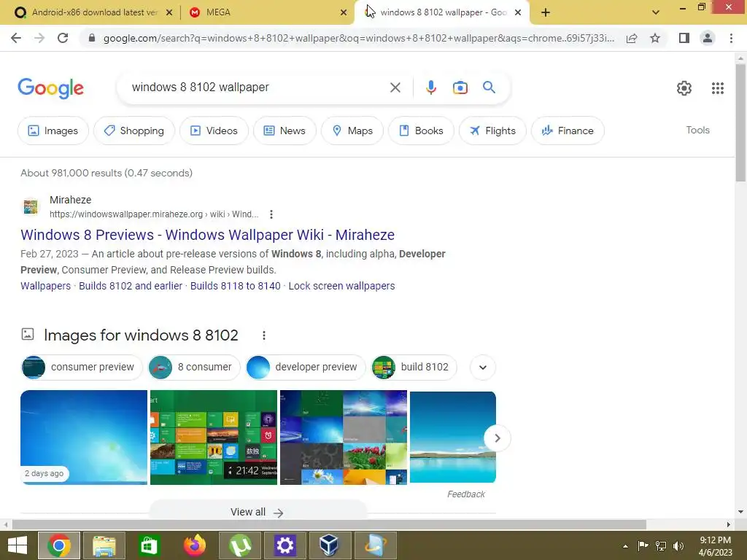Screen dimensions: 747x560
Task: Open Lock screen wallpapers sitelink
Action: point(341,286)
